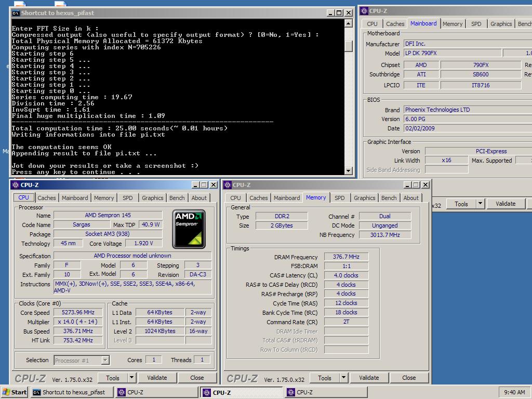Expand Tools dropdown arrow in Mainboard window
The image size is (532, 399).
(x=481, y=204)
